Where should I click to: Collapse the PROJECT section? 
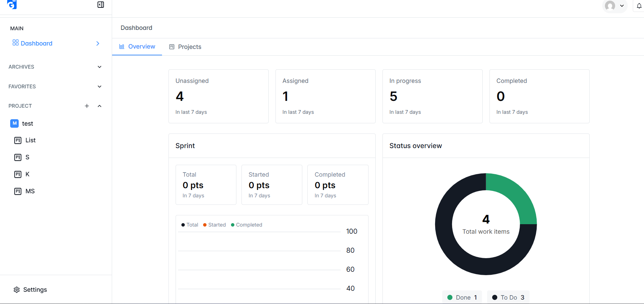point(100,106)
